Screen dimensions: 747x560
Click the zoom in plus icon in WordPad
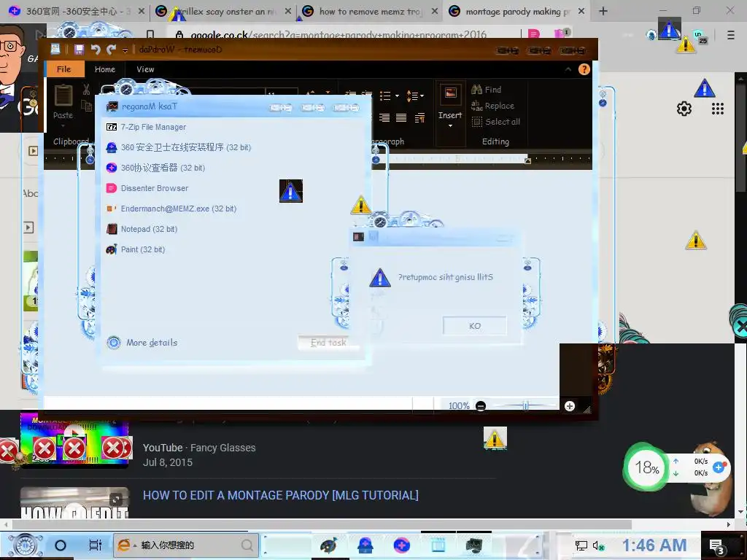click(569, 406)
